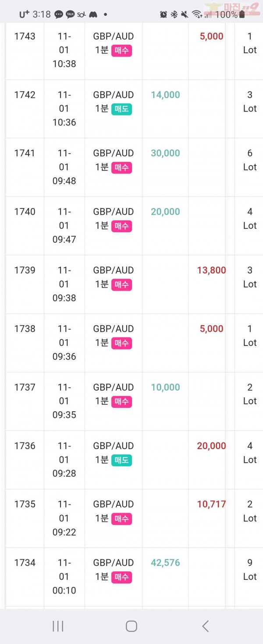Open the recent apps overview button
This screenshot has width=263, height=644.
click(x=58, y=626)
